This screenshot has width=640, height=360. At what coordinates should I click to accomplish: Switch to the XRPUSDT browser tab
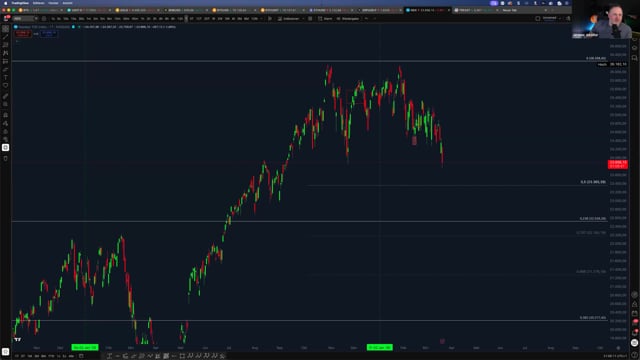379,10
